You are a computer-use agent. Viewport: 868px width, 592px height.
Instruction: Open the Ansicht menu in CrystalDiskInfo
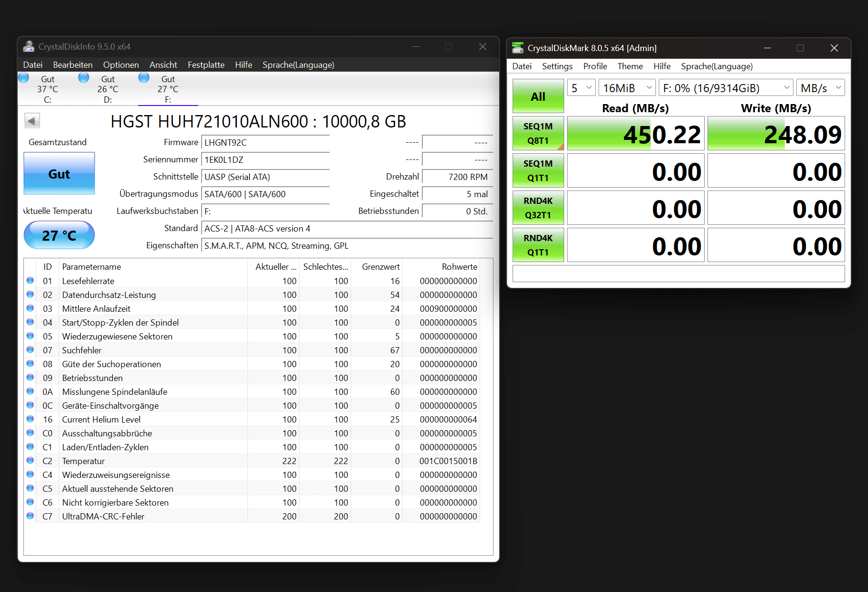[163, 65]
